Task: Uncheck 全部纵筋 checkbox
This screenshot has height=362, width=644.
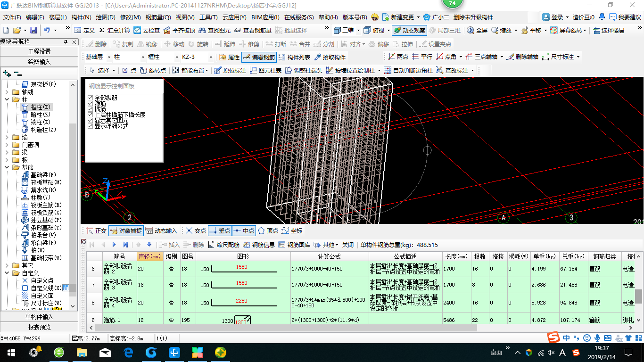Action: pos(90,98)
